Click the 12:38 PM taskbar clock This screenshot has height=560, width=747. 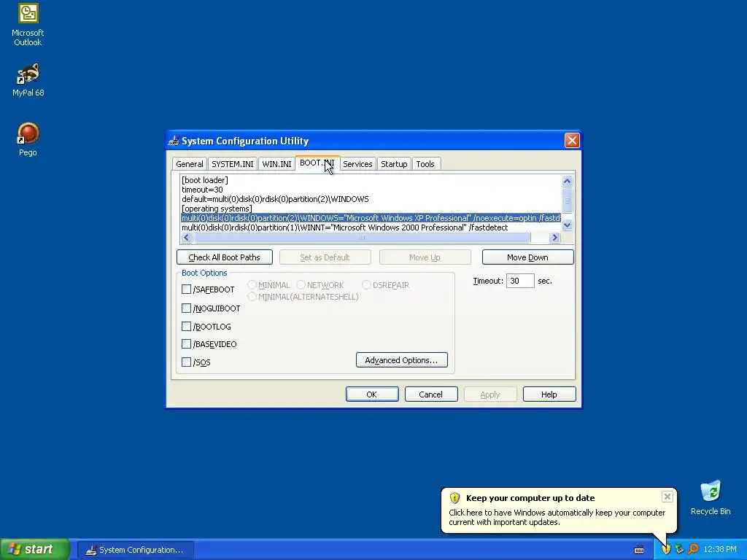point(720,550)
